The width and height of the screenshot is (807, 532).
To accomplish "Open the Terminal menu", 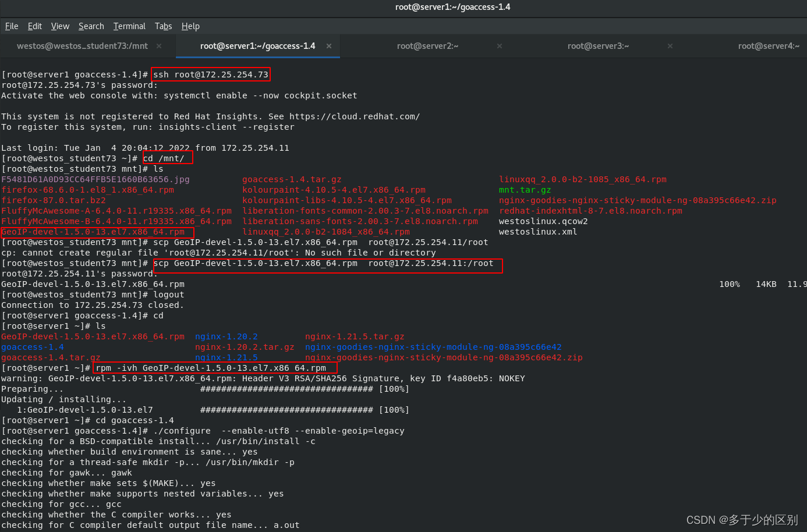I will tap(129, 26).
